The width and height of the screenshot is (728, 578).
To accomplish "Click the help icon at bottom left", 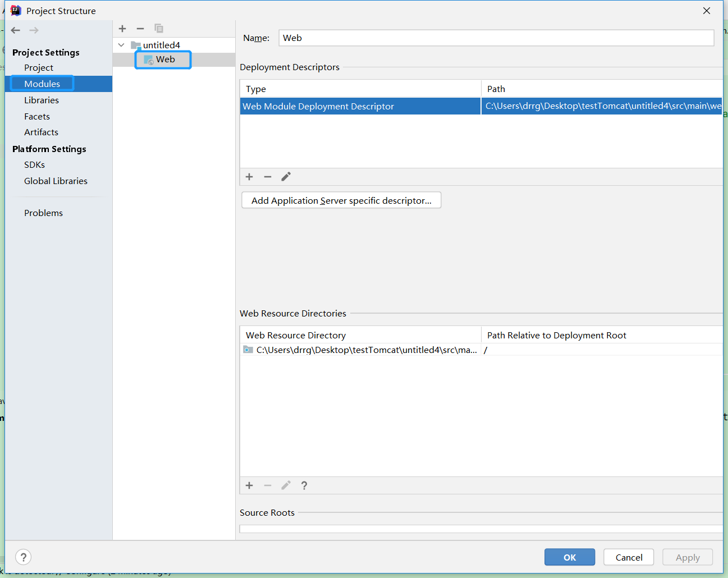I will coord(23,557).
